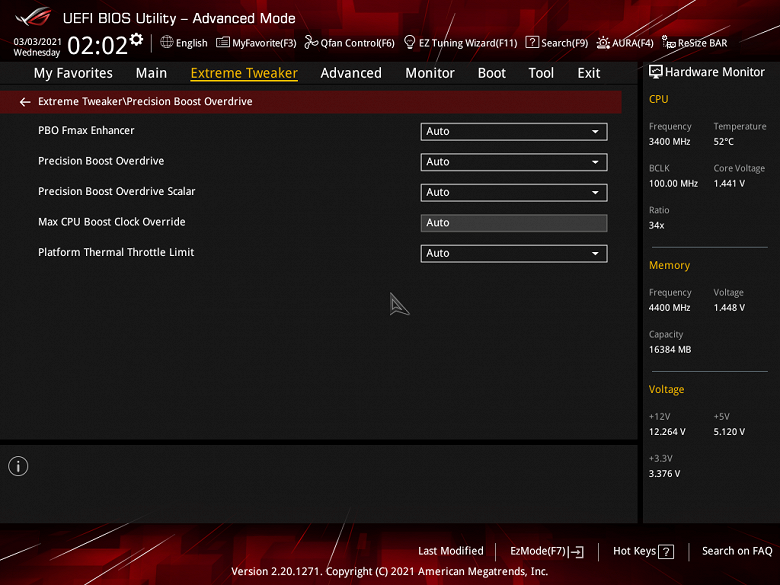Viewport: 780px width, 585px height.
Task: Open MyFavorite(F3) list icon
Action: (223, 42)
